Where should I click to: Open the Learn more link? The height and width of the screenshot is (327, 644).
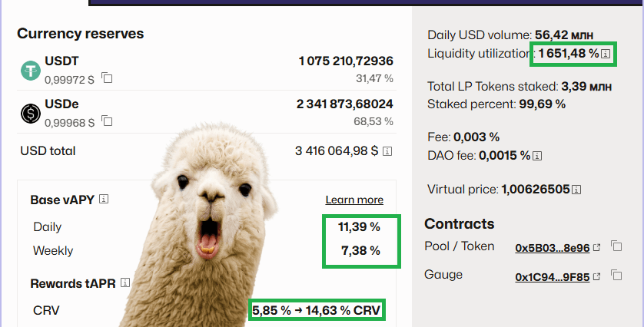(x=354, y=200)
